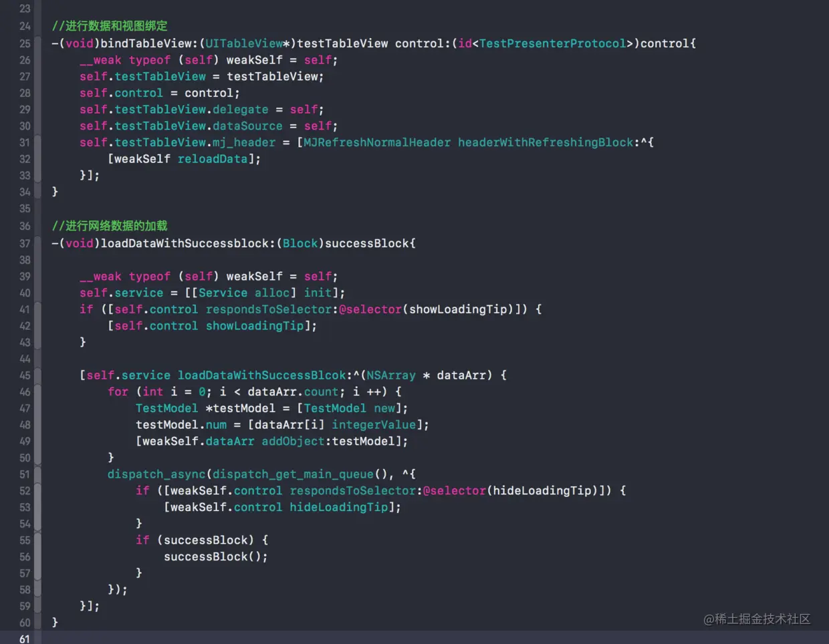
Task: Click line number 23 in the gutter
Action: pyautogui.click(x=25, y=9)
